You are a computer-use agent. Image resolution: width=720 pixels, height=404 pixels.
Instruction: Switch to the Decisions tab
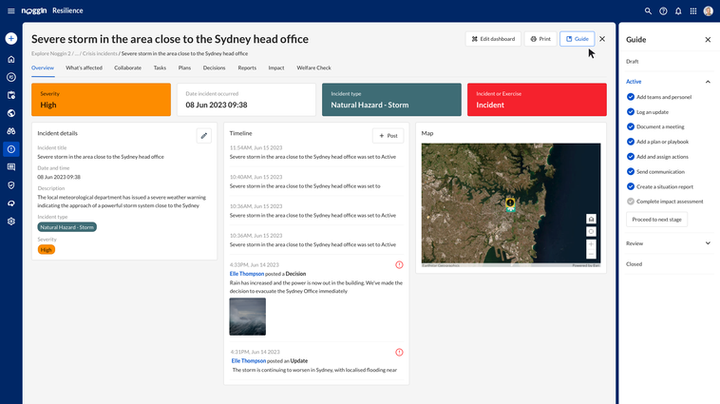214,68
